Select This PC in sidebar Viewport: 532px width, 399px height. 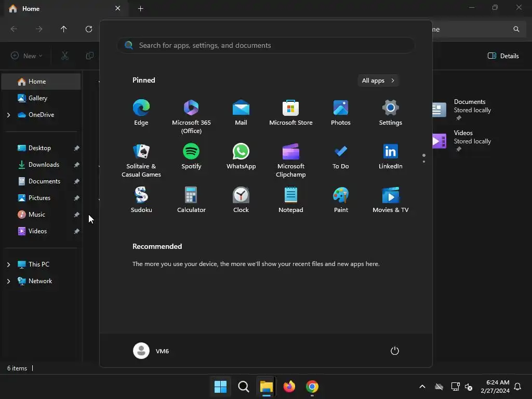click(38, 264)
